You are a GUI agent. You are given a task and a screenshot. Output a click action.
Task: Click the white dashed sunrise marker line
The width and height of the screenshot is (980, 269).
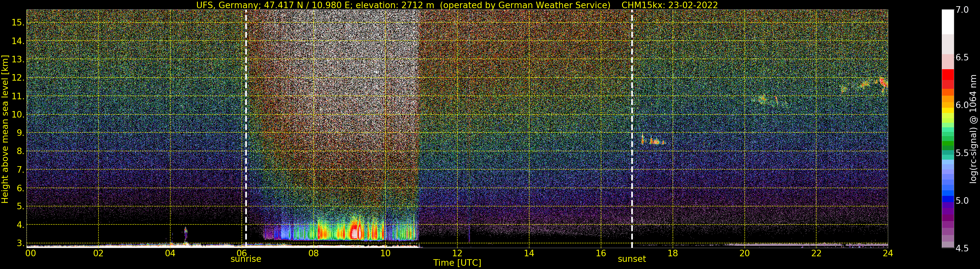pos(246,129)
